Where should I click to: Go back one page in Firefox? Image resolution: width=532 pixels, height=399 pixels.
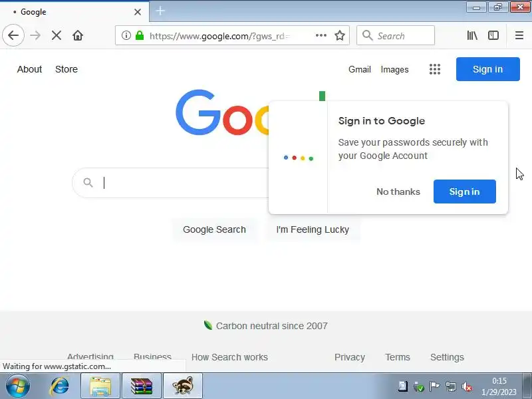click(x=13, y=35)
